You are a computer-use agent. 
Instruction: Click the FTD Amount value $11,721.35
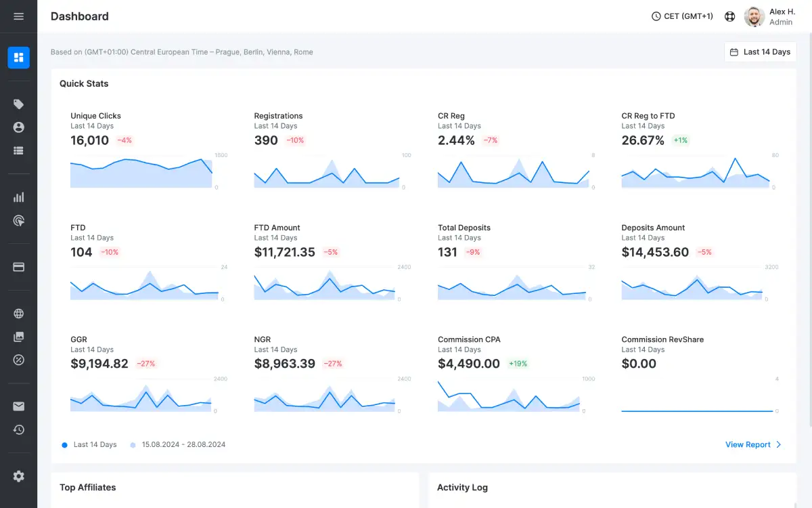click(285, 252)
